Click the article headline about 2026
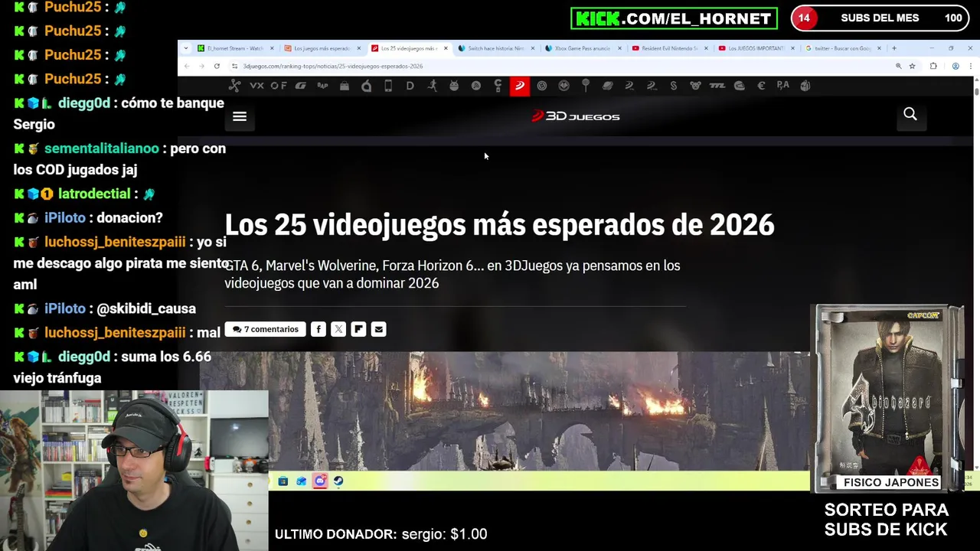 point(499,224)
